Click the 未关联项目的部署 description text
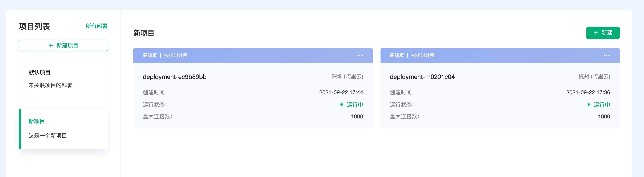Screen dimensions: 644x177 pos(50,85)
